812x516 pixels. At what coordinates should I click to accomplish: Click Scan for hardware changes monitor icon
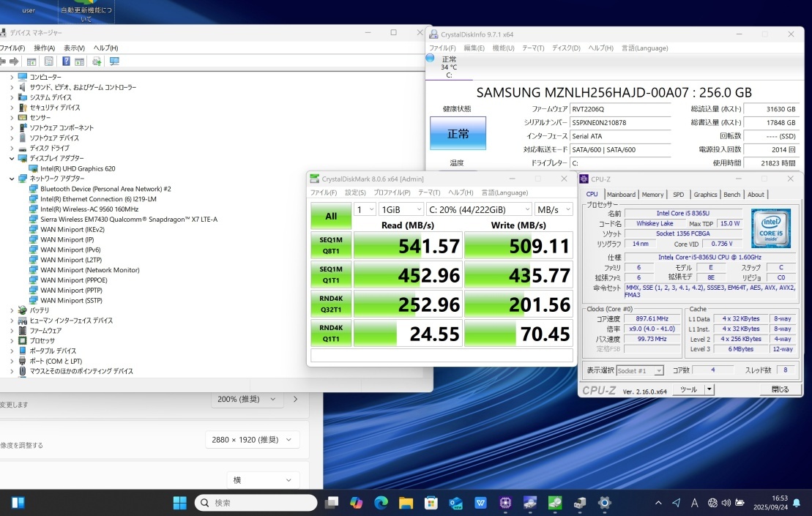click(114, 61)
